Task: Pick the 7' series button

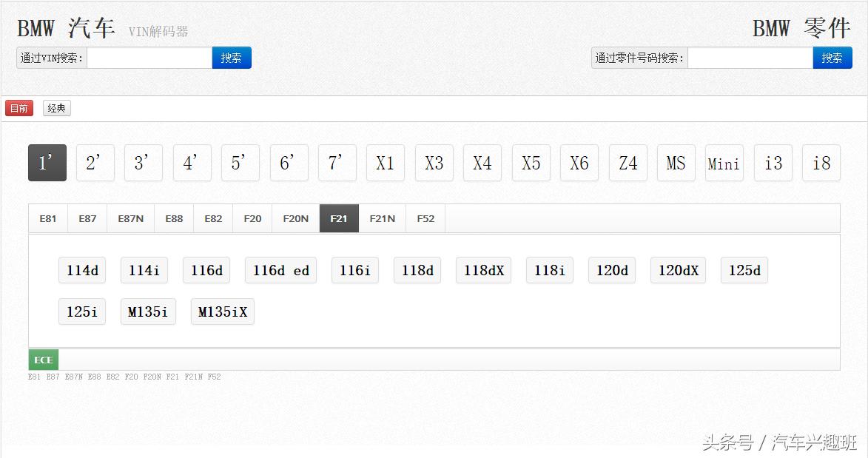Action: (337, 163)
